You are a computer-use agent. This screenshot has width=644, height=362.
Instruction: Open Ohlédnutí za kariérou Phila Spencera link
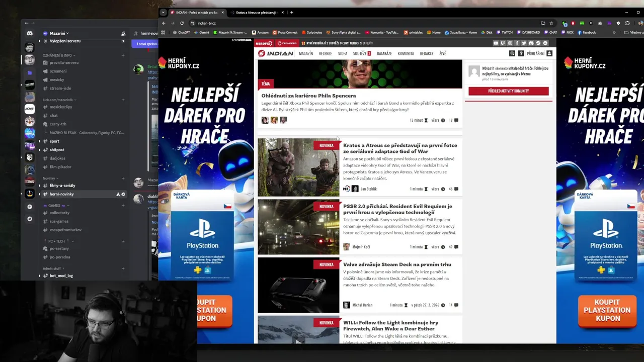click(308, 96)
